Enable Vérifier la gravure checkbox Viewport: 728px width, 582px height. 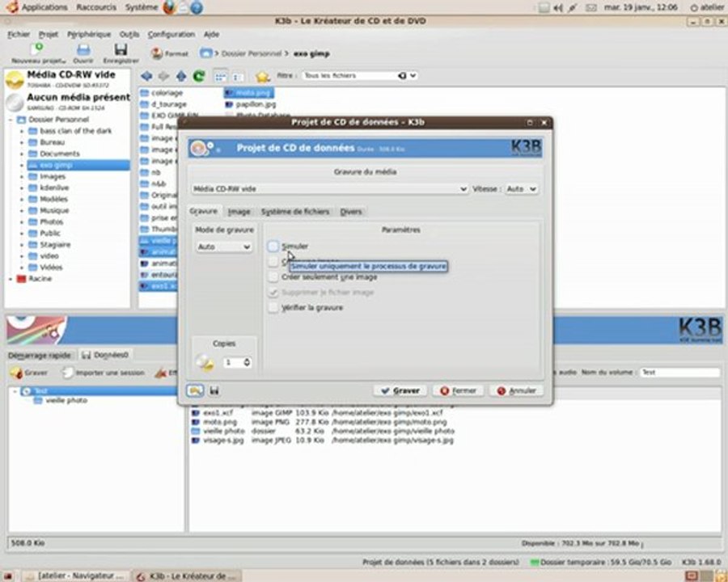273,308
